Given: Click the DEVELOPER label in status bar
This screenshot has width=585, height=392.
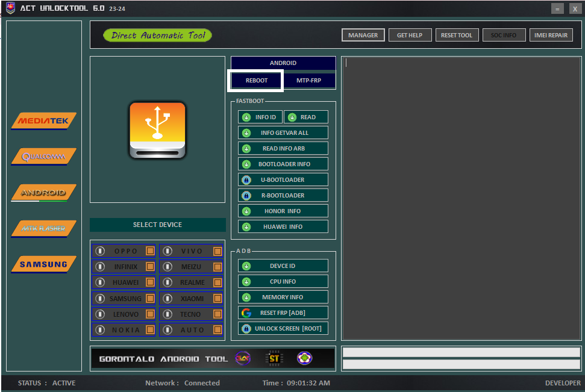Looking at the screenshot, I should (563, 383).
